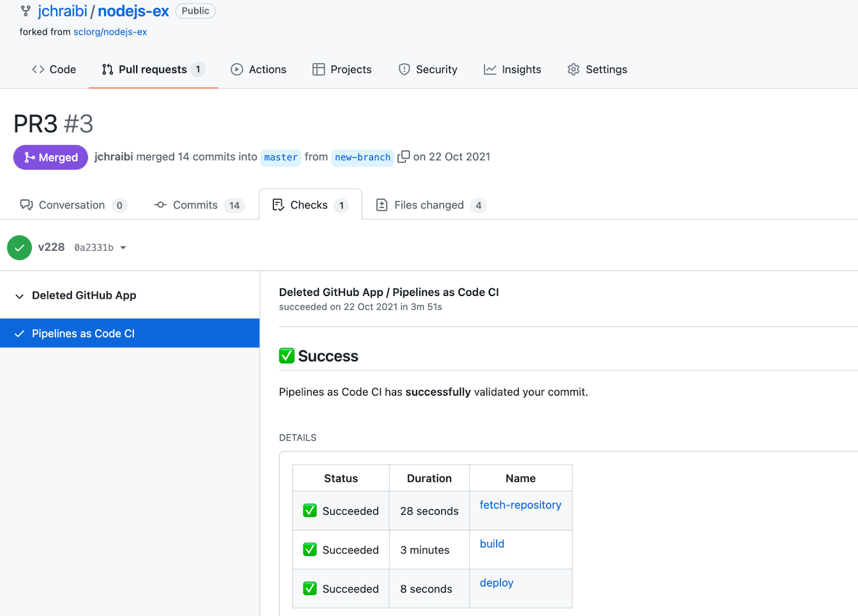Select Pipelines as Code CI in the sidebar
This screenshot has height=616, width=858.
pyautogui.click(x=83, y=333)
